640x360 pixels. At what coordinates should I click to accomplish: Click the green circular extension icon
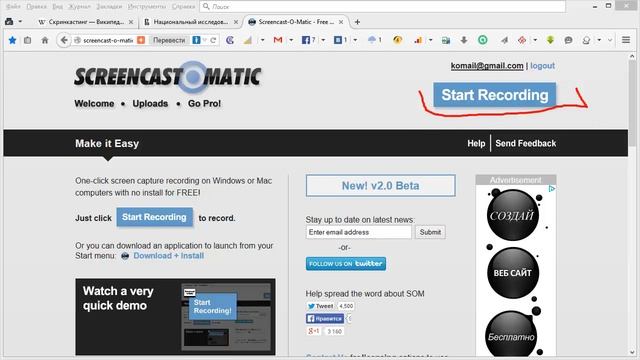pyautogui.click(x=482, y=40)
